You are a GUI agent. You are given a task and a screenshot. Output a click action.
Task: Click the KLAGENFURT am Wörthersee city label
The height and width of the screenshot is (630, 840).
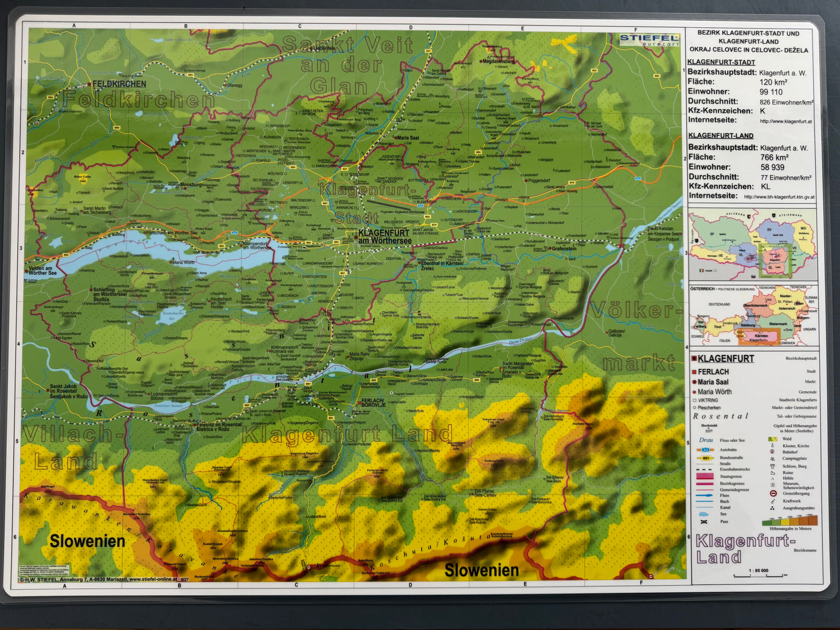pos(384,237)
